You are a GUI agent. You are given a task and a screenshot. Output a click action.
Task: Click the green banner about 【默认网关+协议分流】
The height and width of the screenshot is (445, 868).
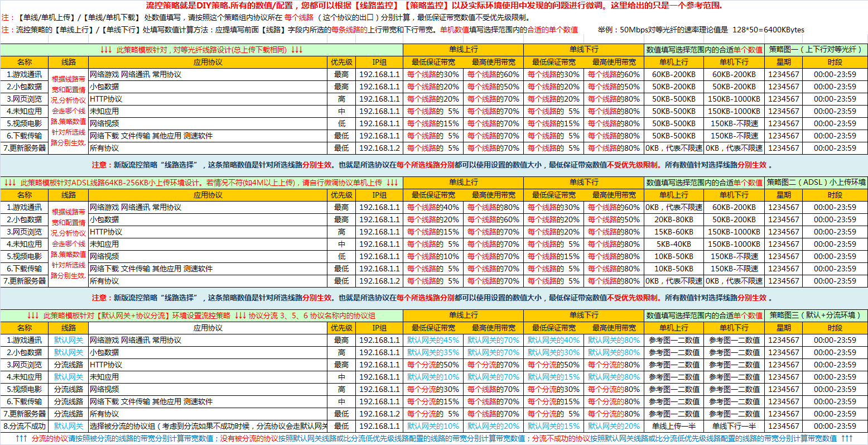click(201, 315)
